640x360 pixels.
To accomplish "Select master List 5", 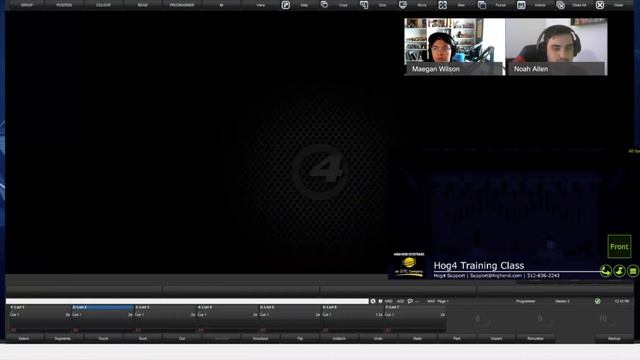I will [x=290, y=319].
